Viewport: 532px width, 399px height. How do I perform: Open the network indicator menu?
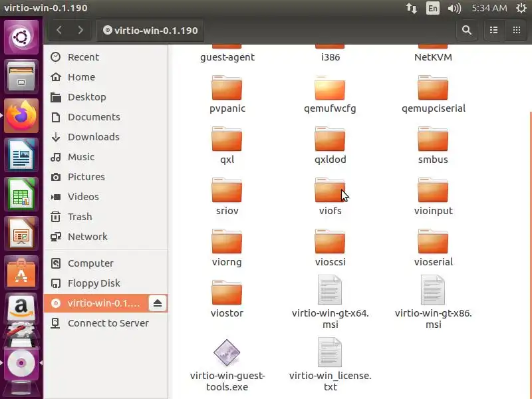(x=412, y=8)
